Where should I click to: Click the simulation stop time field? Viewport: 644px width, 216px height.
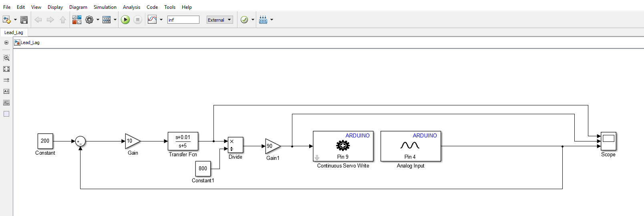pos(183,20)
